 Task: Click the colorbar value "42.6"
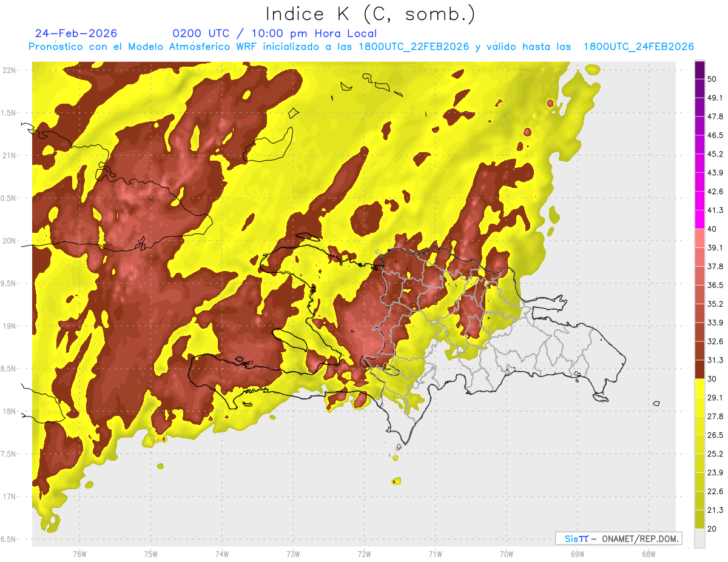pyautogui.click(x=715, y=192)
